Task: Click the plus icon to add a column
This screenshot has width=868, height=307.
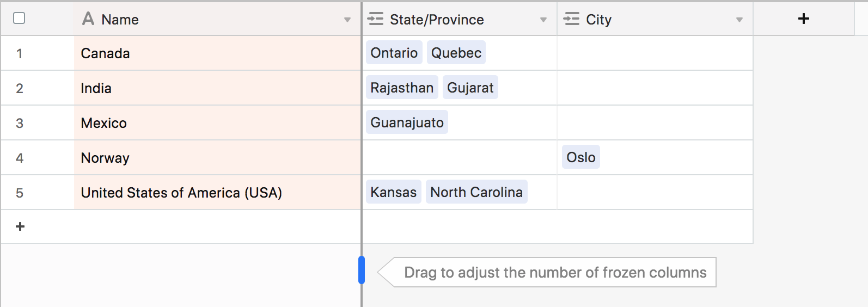Action: (803, 19)
